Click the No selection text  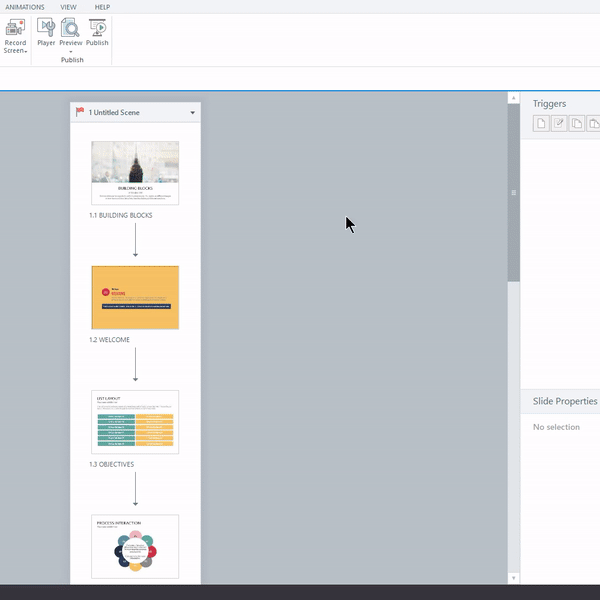pyautogui.click(x=556, y=427)
